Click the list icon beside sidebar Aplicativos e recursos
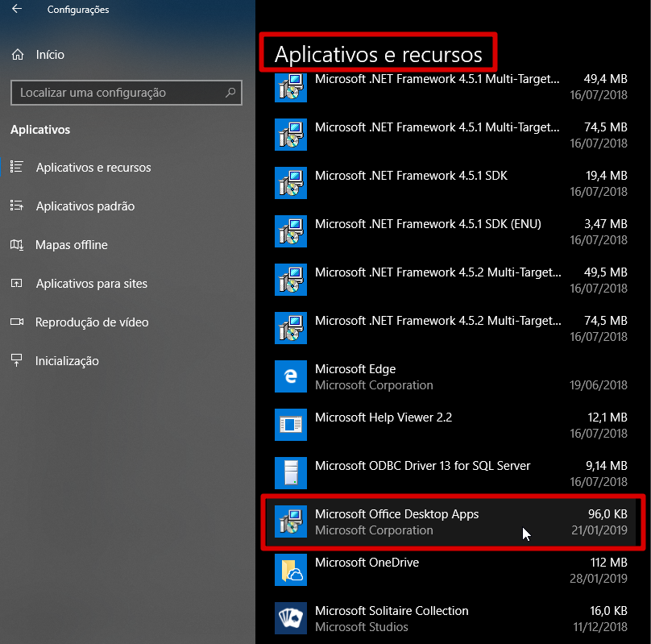The image size is (651, 644). click(17, 167)
